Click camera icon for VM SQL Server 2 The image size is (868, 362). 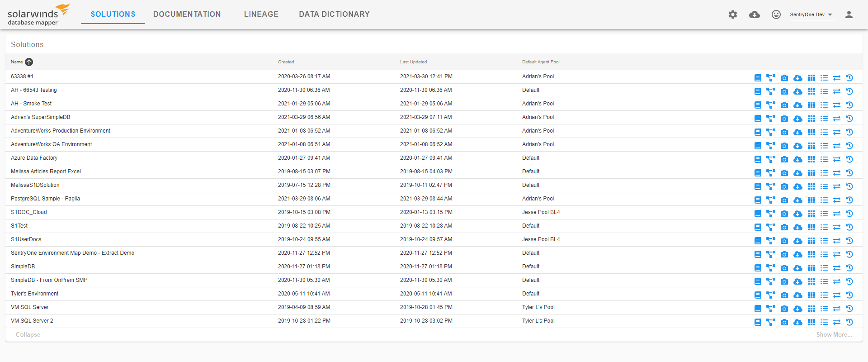point(784,322)
